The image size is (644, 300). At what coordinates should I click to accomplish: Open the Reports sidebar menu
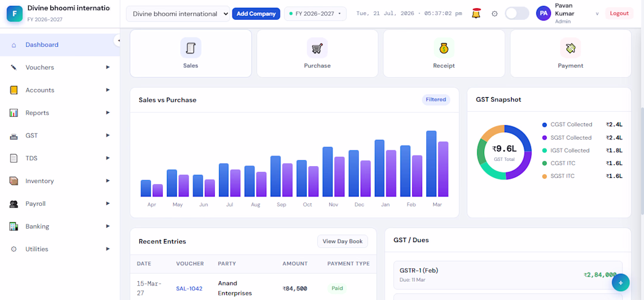60,113
